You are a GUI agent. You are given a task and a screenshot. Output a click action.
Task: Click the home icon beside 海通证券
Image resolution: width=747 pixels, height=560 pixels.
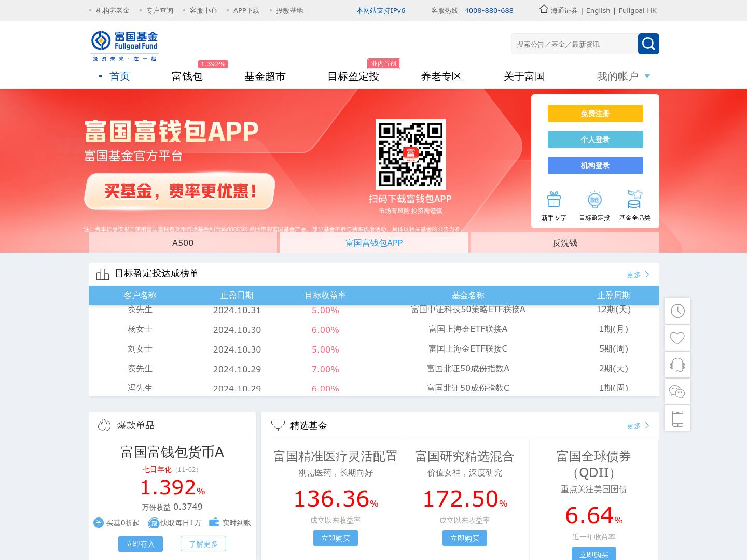(x=544, y=9)
